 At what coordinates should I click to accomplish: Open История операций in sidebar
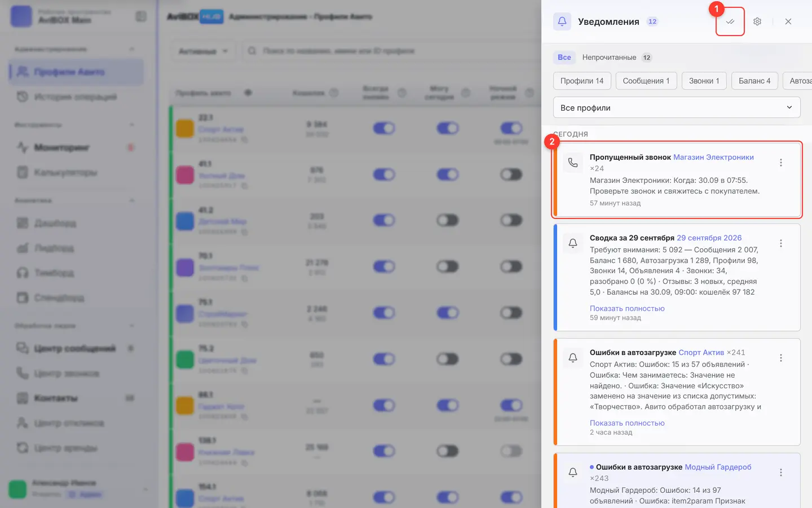(76, 97)
